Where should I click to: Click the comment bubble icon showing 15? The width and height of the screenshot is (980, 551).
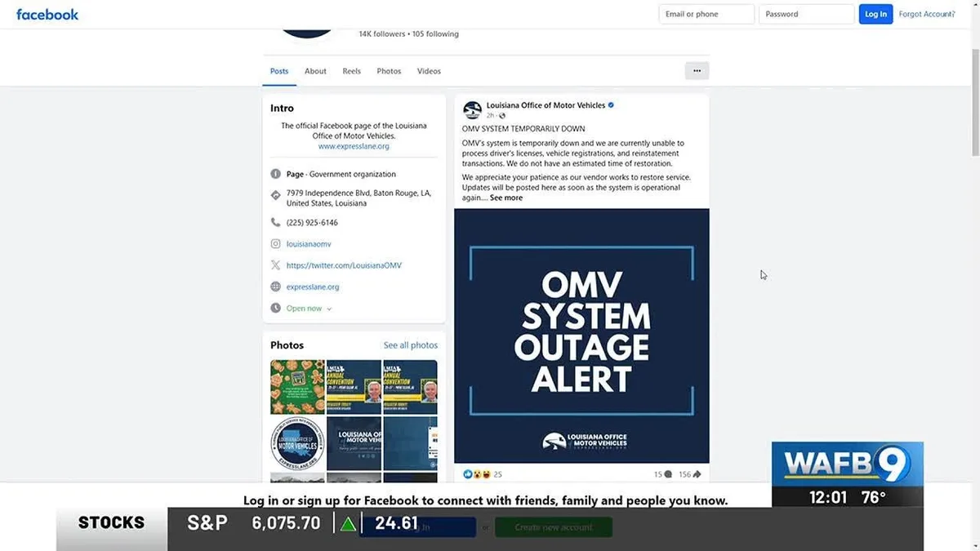668,474
